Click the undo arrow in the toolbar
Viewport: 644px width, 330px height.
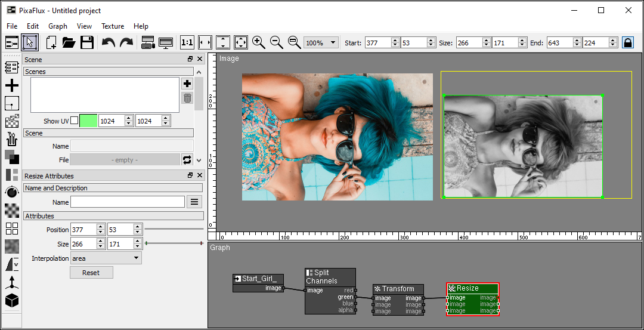point(108,42)
